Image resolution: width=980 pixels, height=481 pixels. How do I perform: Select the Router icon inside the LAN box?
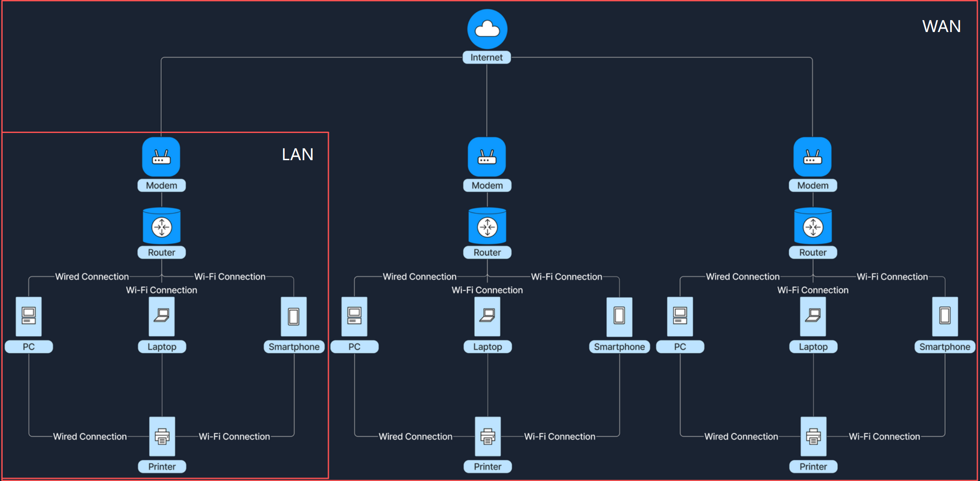click(162, 226)
